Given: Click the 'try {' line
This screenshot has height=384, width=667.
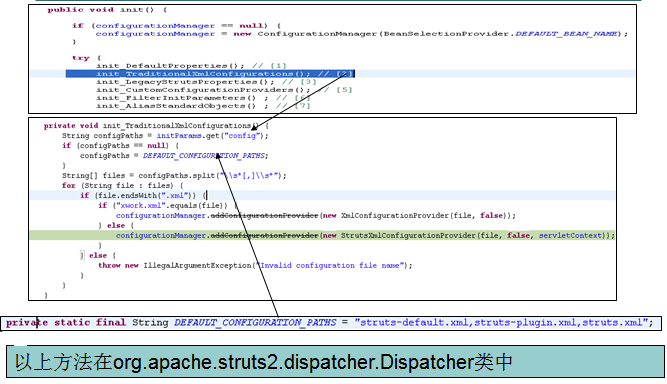Looking at the screenshot, I should (87, 58).
